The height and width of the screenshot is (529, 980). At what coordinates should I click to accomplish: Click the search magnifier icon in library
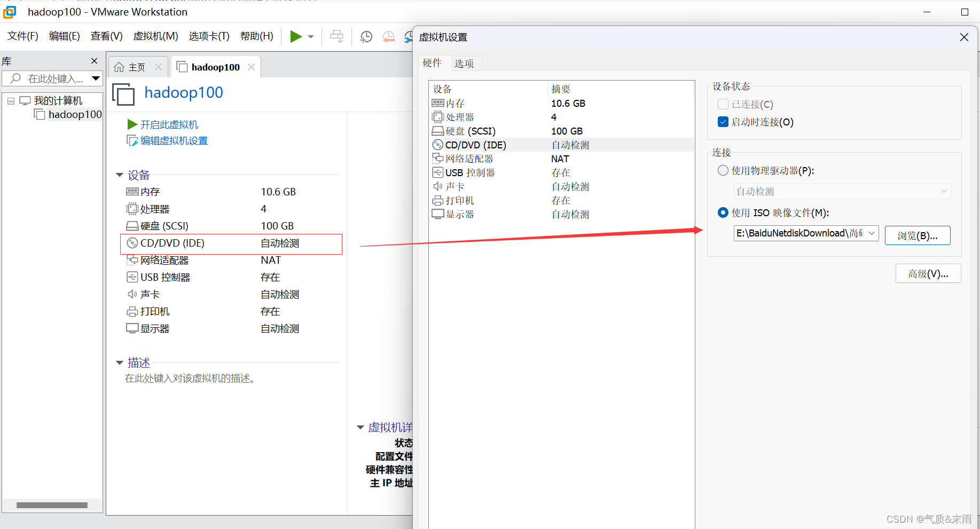point(15,78)
